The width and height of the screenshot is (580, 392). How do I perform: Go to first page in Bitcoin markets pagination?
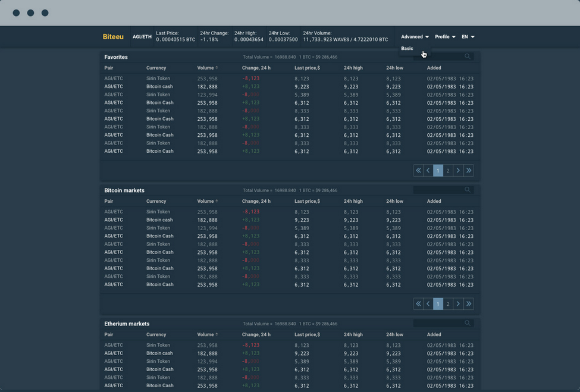coord(418,303)
